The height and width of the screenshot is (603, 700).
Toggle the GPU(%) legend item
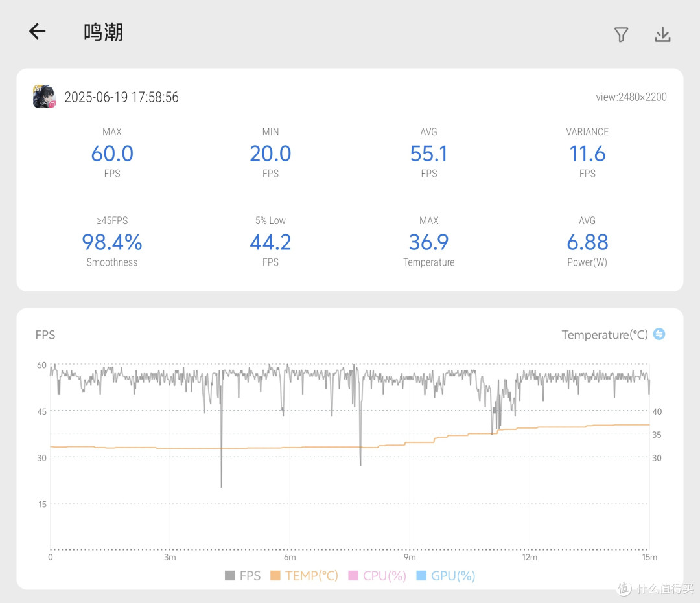coord(445,575)
